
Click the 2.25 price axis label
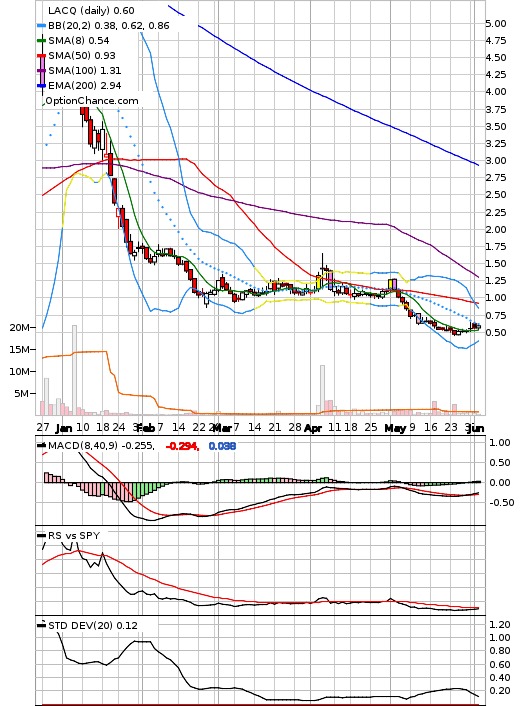click(x=496, y=213)
